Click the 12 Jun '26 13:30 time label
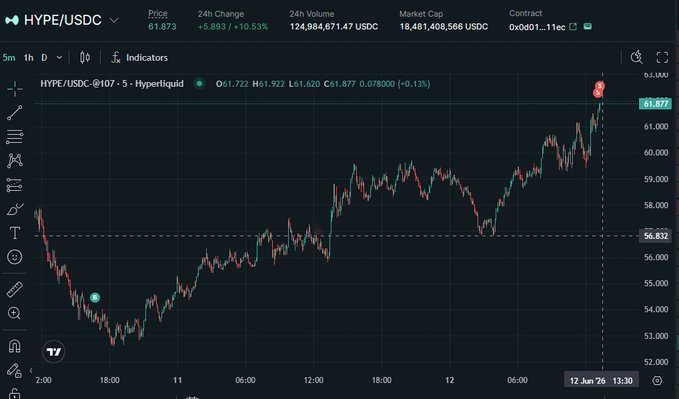Viewport: 679px width, 399px height. [601, 381]
